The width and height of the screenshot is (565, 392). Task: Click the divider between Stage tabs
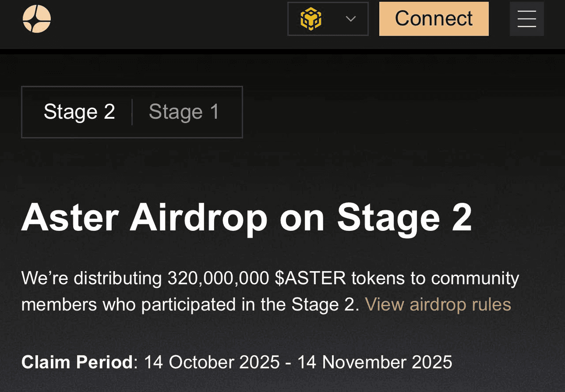click(132, 112)
